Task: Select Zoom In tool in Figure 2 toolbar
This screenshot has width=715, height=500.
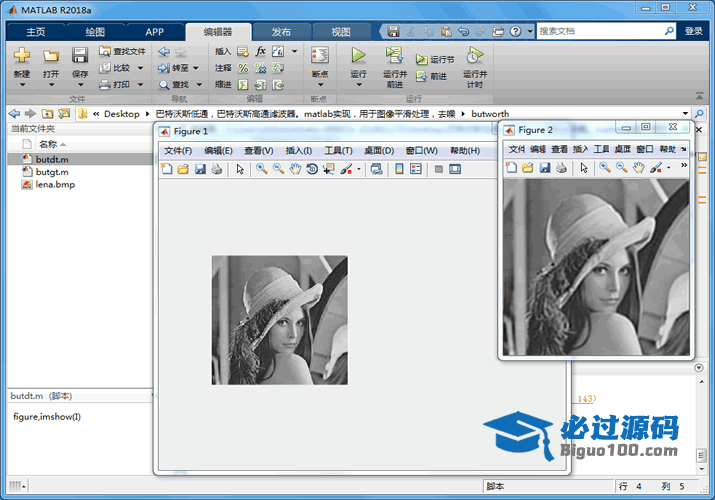Action: click(605, 167)
